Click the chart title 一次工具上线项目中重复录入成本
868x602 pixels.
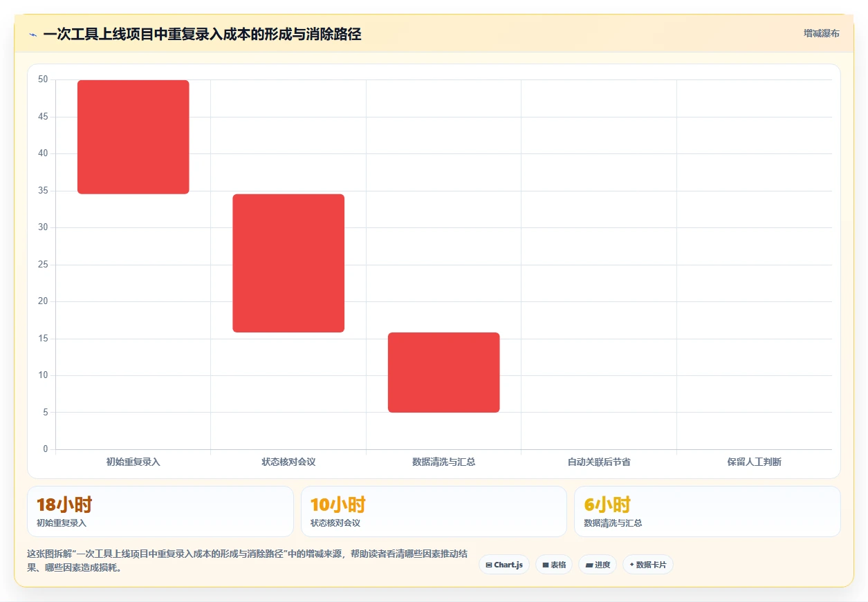pos(202,34)
